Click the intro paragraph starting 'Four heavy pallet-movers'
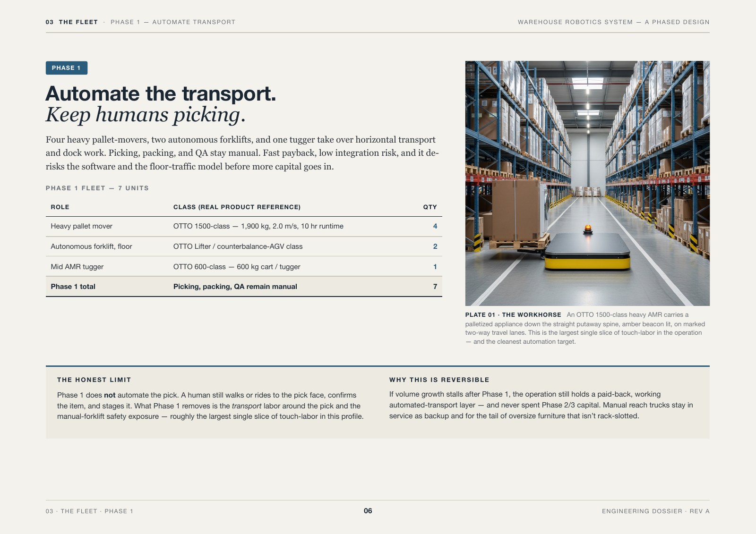Image resolution: width=756 pixels, height=534 pixels. (x=242, y=153)
